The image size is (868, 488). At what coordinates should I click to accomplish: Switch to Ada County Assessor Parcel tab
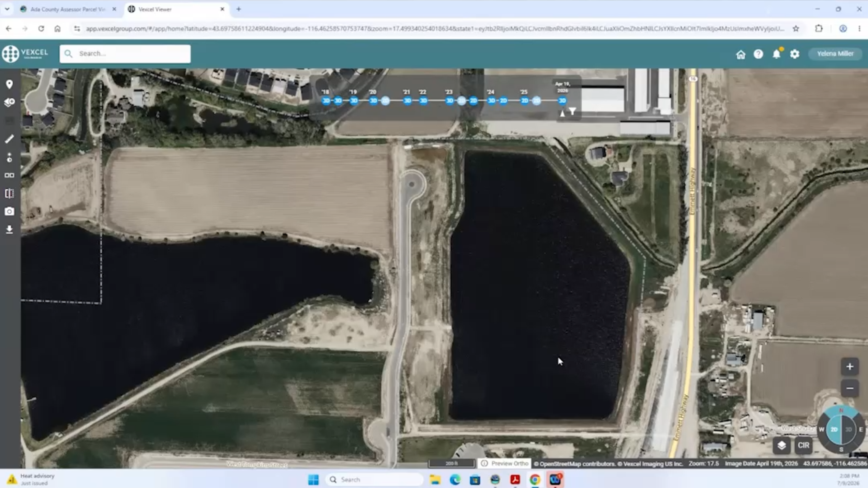[67, 9]
